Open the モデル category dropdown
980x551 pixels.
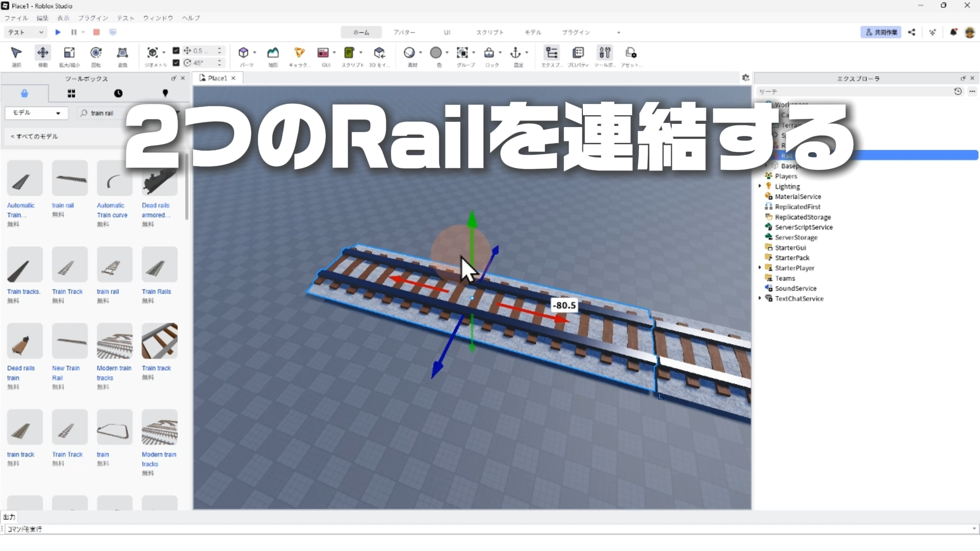[36, 113]
